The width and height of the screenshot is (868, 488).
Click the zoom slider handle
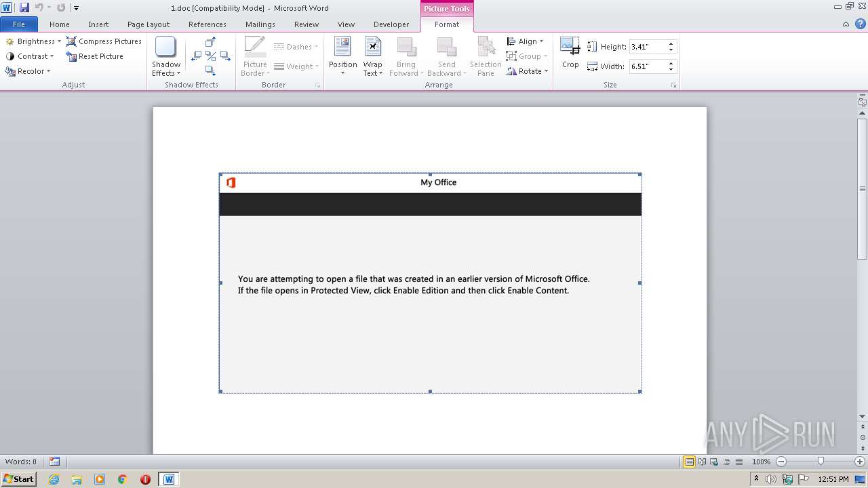(821, 462)
